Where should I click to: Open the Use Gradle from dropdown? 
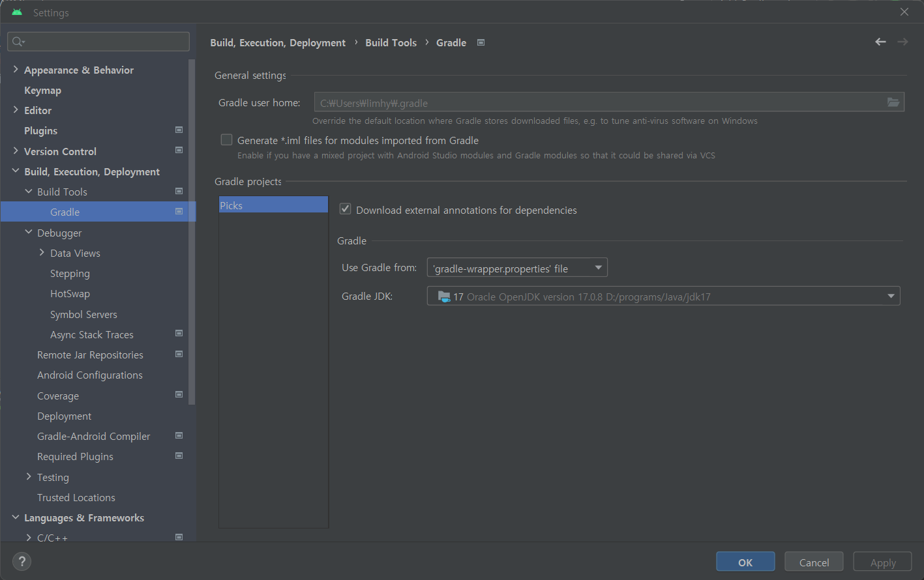517,268
